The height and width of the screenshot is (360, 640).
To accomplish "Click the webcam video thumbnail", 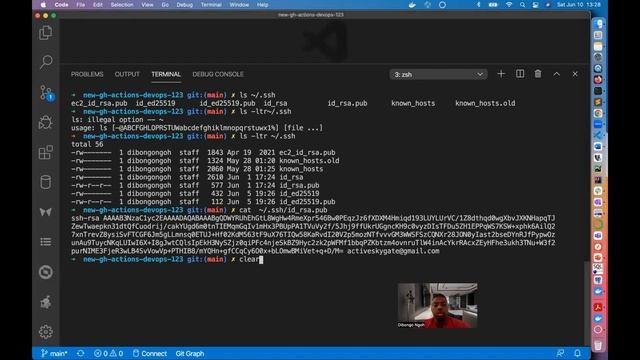I will click(x=438, y=305).
